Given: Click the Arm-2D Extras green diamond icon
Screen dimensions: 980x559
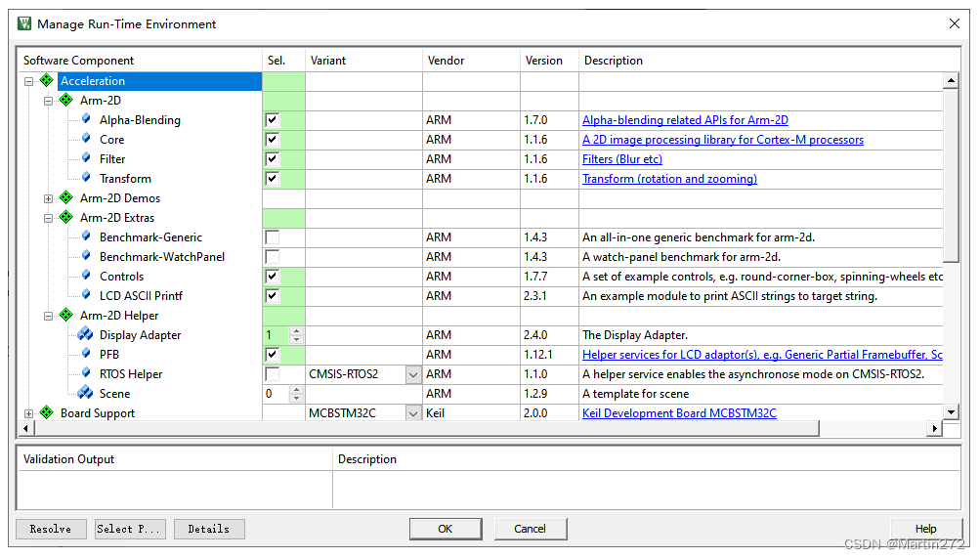Looking at the screenshot, I should coord(65,217).
